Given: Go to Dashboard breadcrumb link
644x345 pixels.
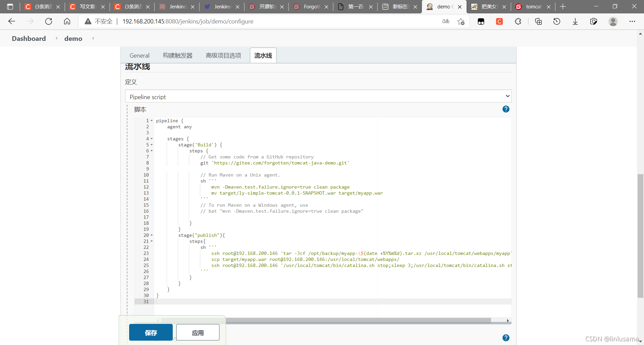Looking at the screenshot, I should point(29,39).
